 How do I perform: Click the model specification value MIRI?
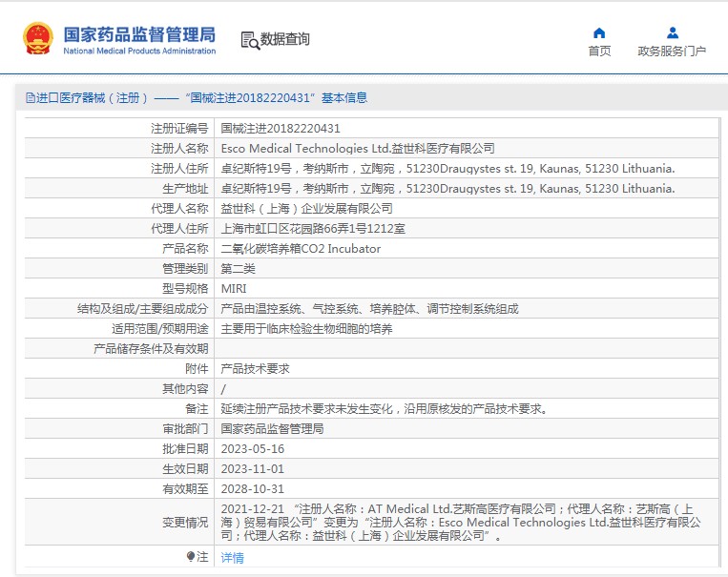[x=234, y=289]
